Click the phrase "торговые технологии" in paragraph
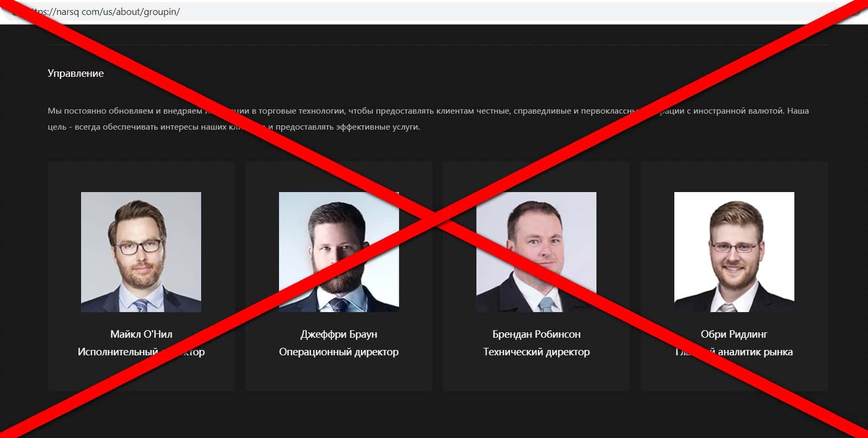The image size is (868, 438). click(301, 111)
